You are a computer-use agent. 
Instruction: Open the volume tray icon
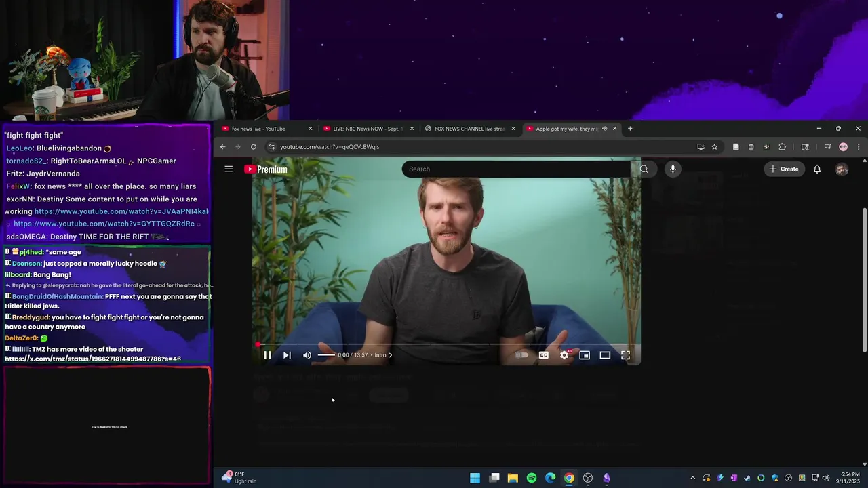pos(826,478)
